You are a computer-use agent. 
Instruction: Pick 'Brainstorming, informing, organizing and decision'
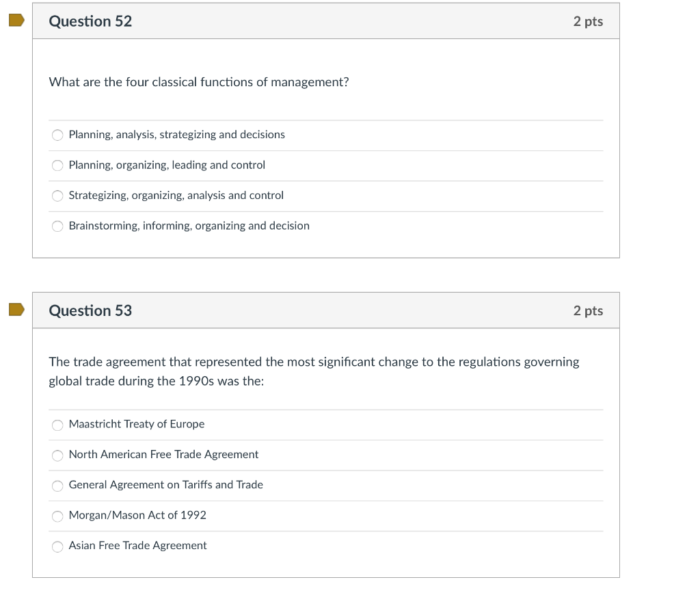(57, 226)
